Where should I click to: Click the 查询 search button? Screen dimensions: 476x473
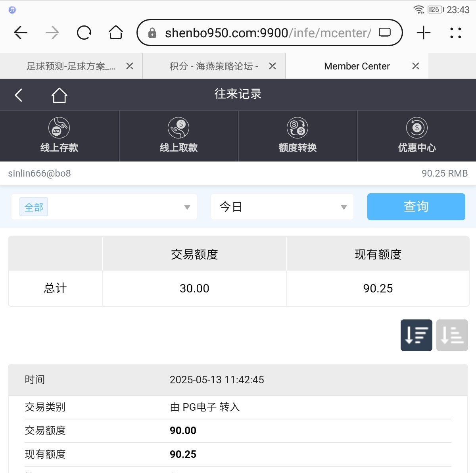(416, 207)
